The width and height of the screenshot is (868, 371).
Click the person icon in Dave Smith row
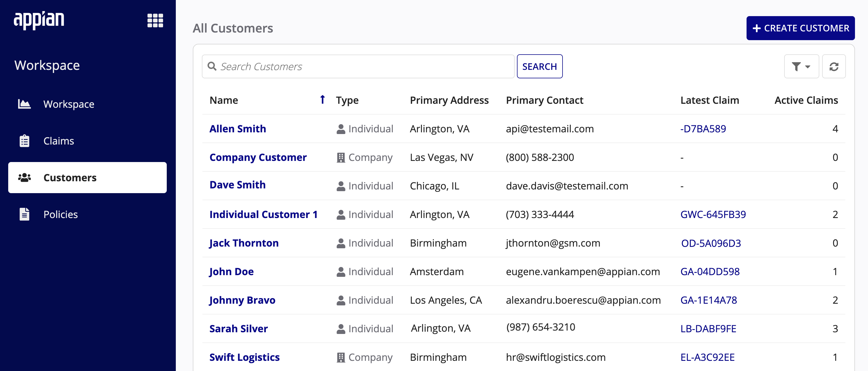(341, 186)
